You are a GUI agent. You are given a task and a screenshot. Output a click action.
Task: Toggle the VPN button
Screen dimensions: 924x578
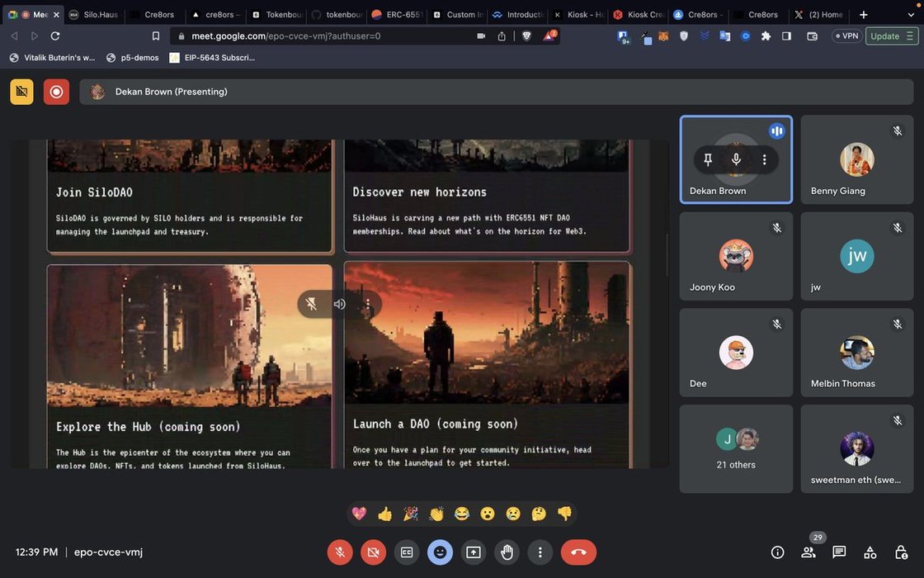(846, 36)
